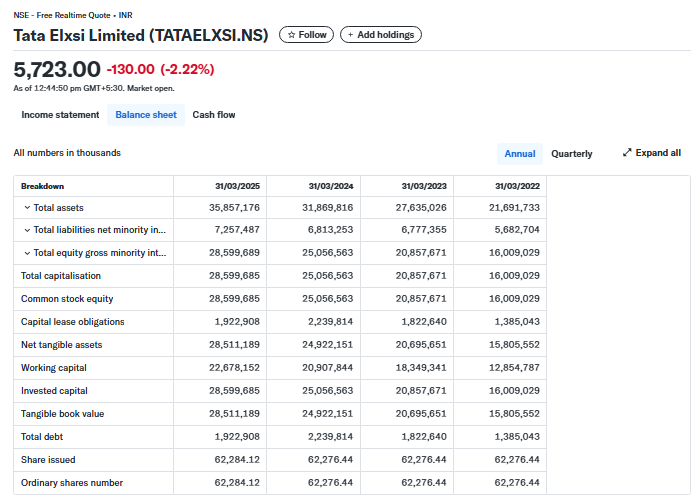Screen dimensions: 699x502
Task: Expand the Total assets row chevron
Action: 27,208
